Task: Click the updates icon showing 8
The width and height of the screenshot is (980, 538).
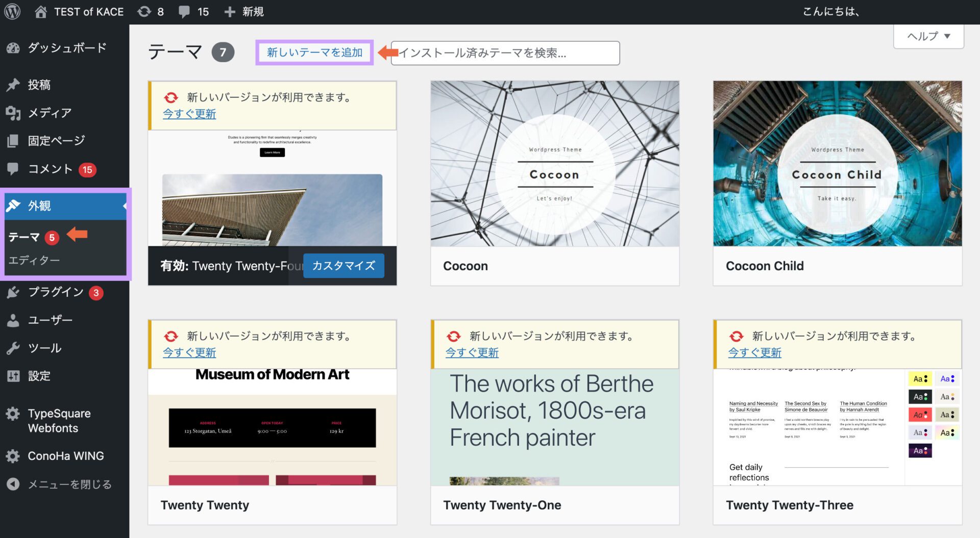Action: pyautogui.click(x=144, y=11)
